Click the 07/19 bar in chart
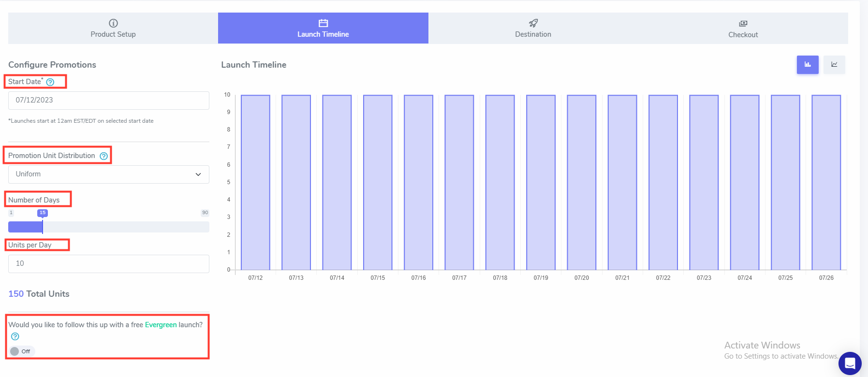 click(541, 182)
